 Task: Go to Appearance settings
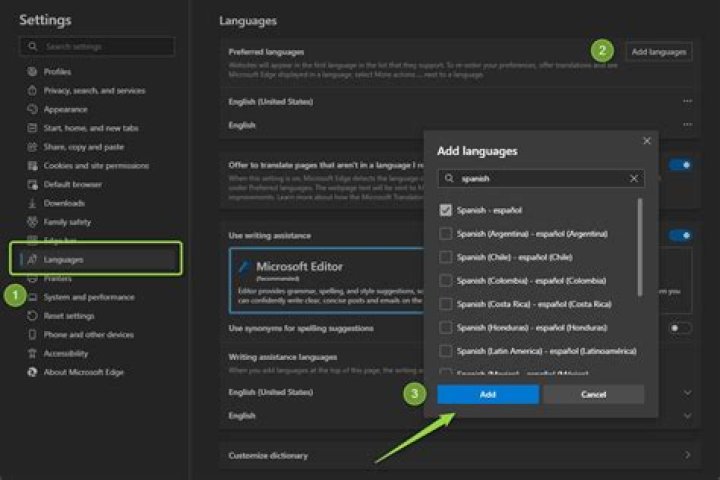click(66, 109)
